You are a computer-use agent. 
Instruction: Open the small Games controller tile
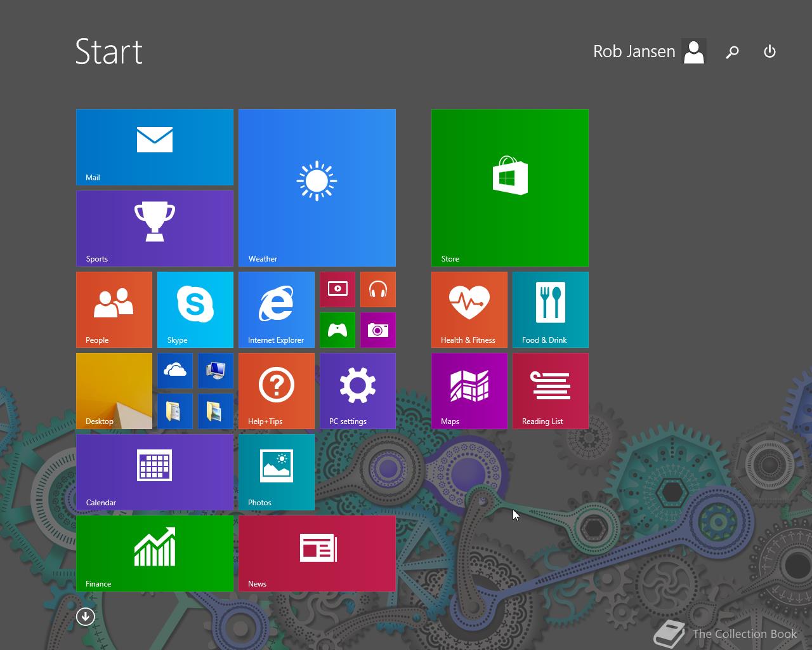pos(337,330)
